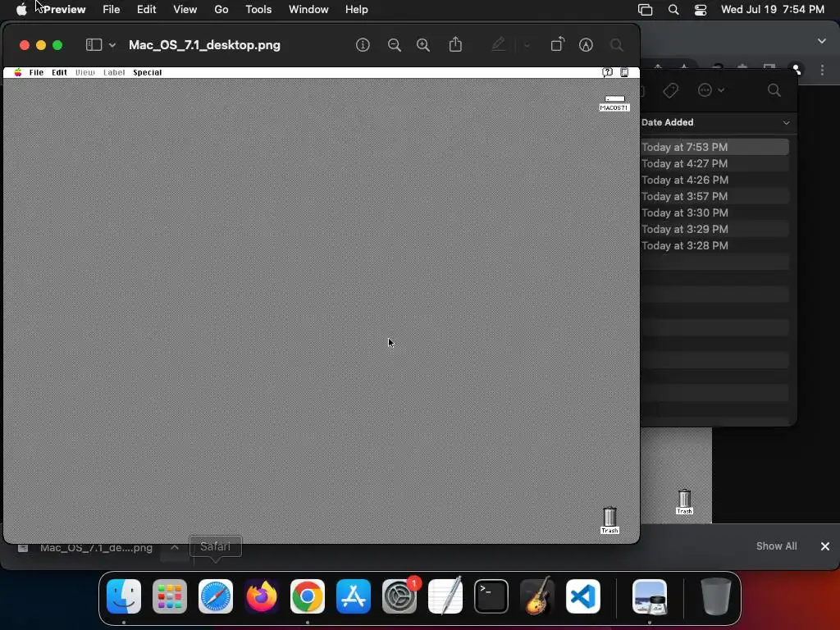Open GarageBand from the Dock
This screenshot has height=630, width=840.
pos(537,596)
